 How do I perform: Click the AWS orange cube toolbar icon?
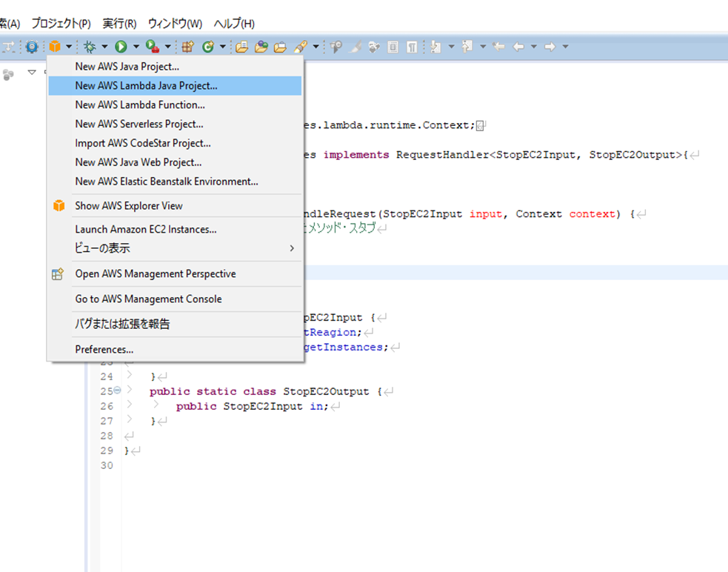56,47
